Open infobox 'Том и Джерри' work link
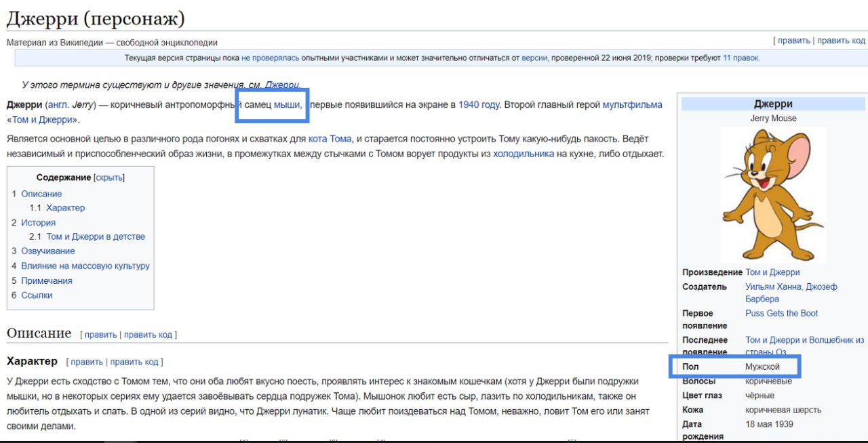The image size is (868, 443). [772, 272]
